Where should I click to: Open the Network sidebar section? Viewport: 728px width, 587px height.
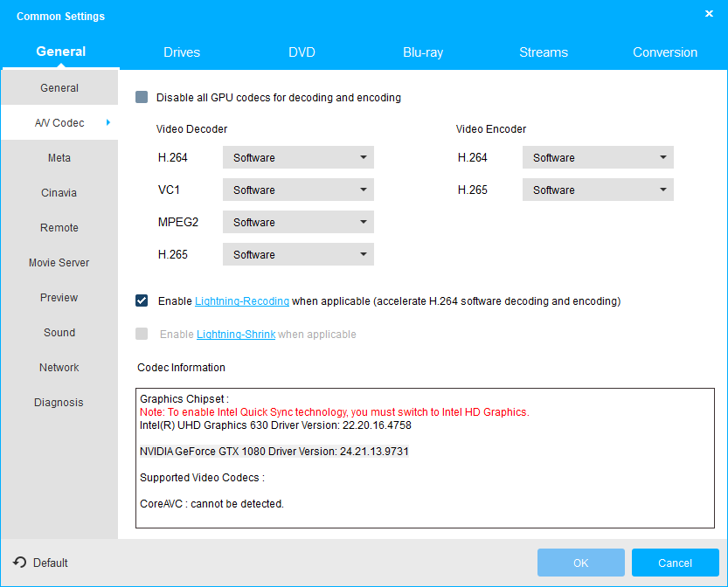tap(59, 368)
